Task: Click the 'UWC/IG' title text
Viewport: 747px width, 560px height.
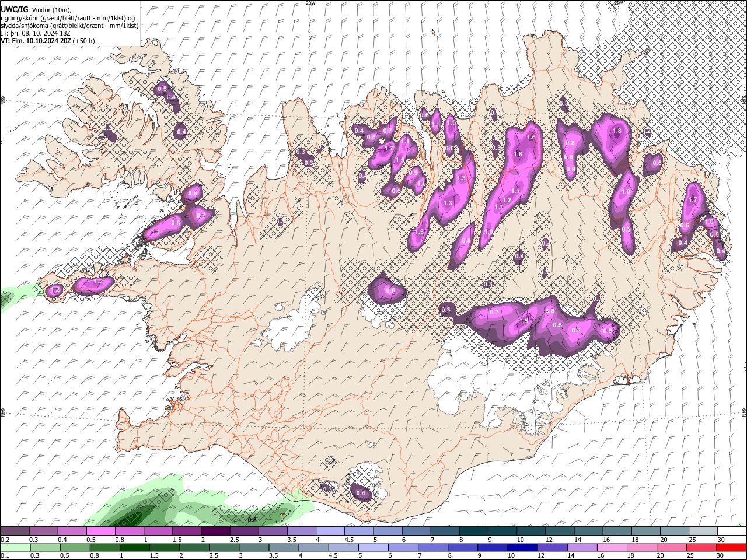Action: coord(14,9)
